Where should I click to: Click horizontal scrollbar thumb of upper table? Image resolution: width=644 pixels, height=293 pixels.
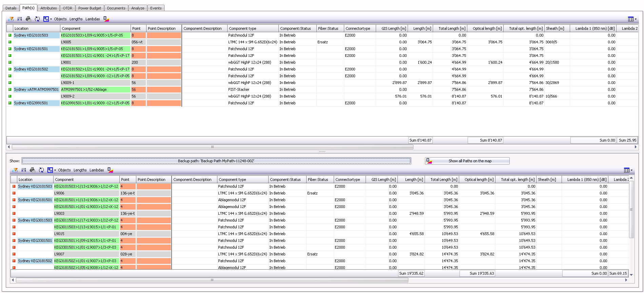[213, 147]
